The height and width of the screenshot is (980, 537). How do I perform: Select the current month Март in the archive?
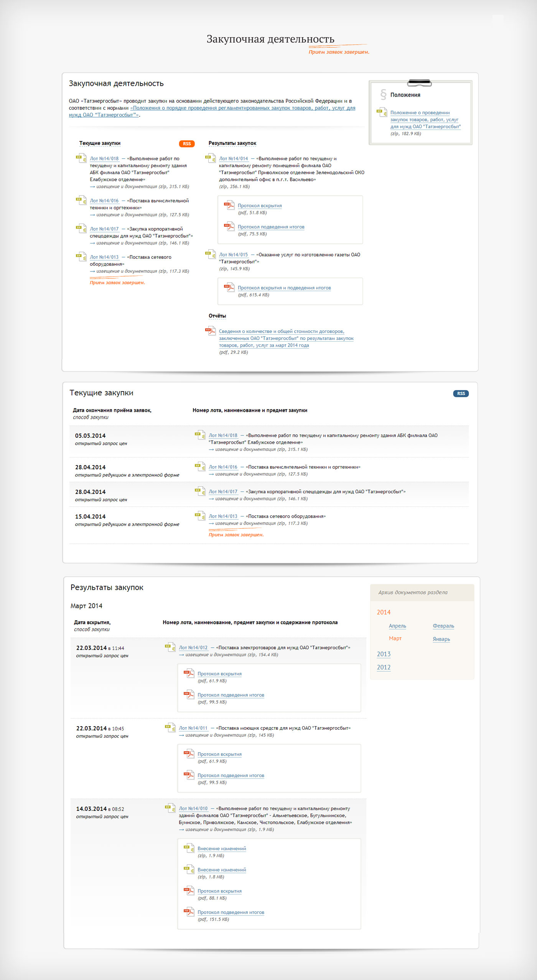(395, 638)
